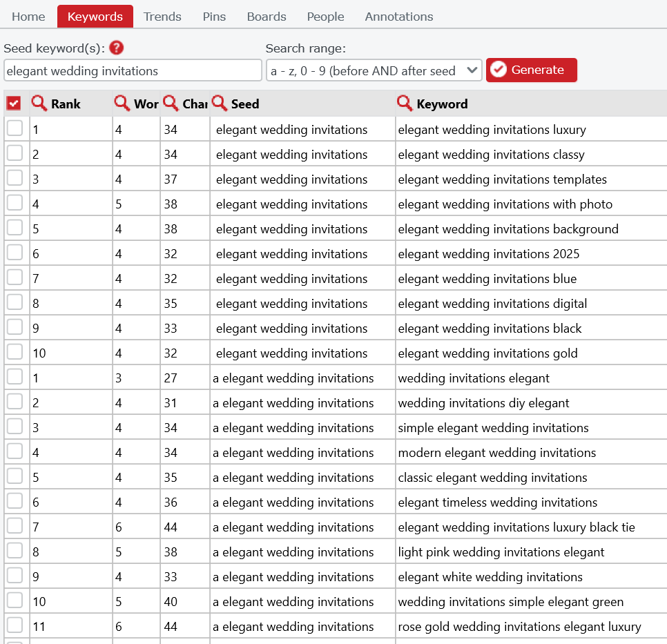This screenshot has width=667, height=644.
Task: Uncheck the select-all checkbox in the header
Action: point(14,102)
